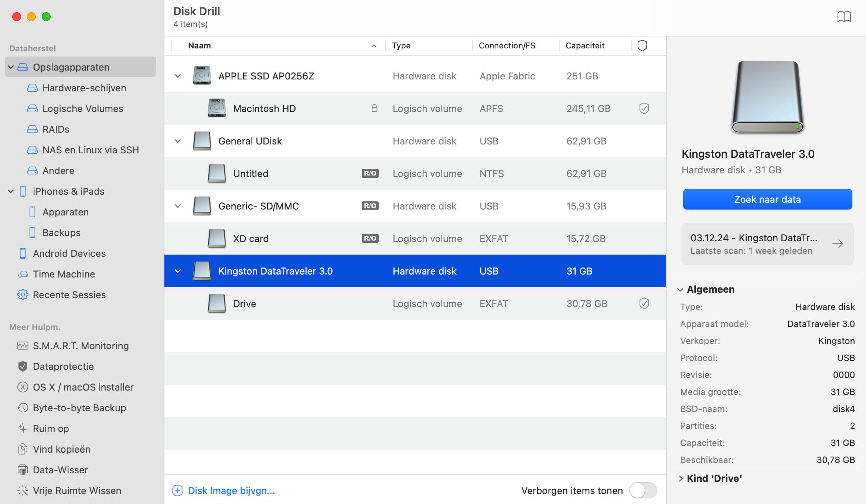
Task: Click Zoek naar data button
Action: [768, 199]
